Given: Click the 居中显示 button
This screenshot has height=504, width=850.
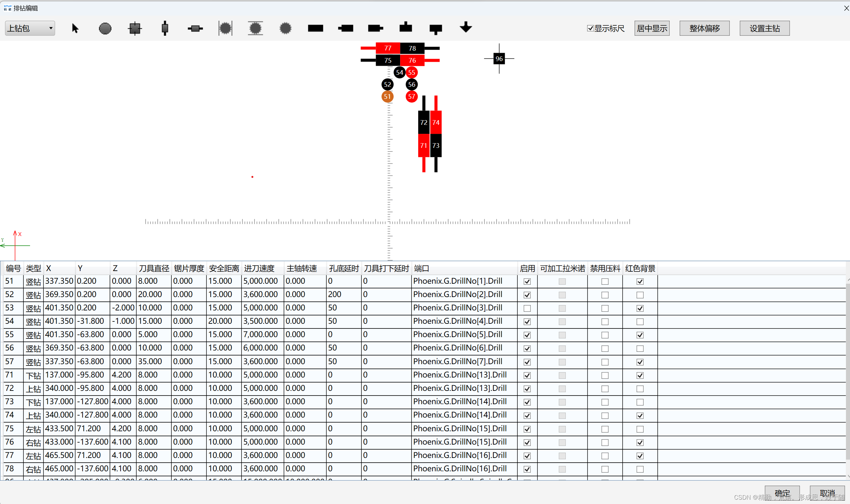Looking at the screenshot, I should (652, 28).
